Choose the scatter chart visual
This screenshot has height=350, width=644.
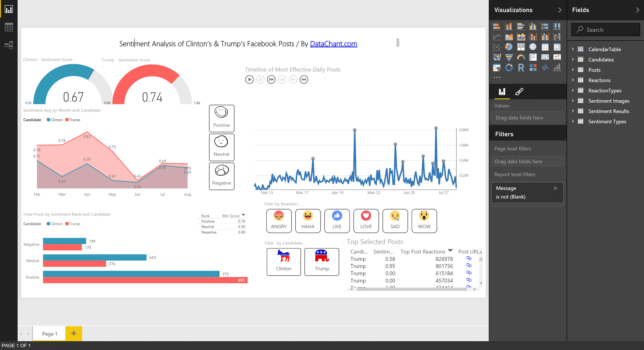tap(497, 47)
